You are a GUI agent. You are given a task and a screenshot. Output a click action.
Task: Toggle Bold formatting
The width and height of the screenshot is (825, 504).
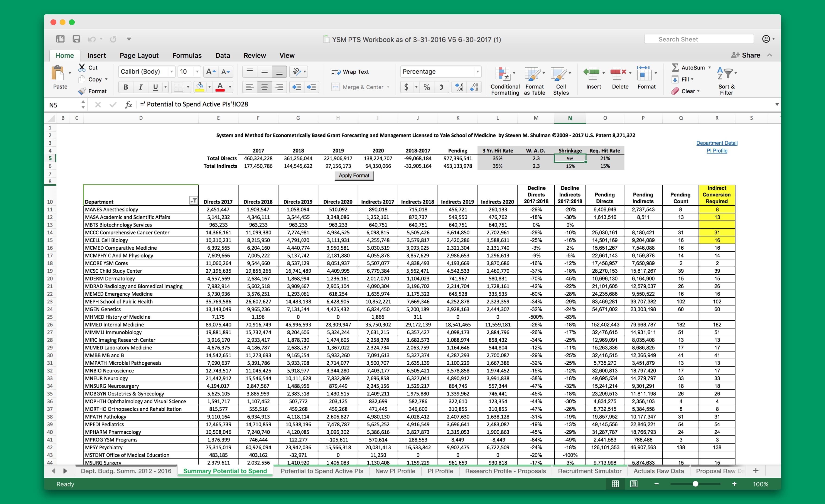coord(126,87)
